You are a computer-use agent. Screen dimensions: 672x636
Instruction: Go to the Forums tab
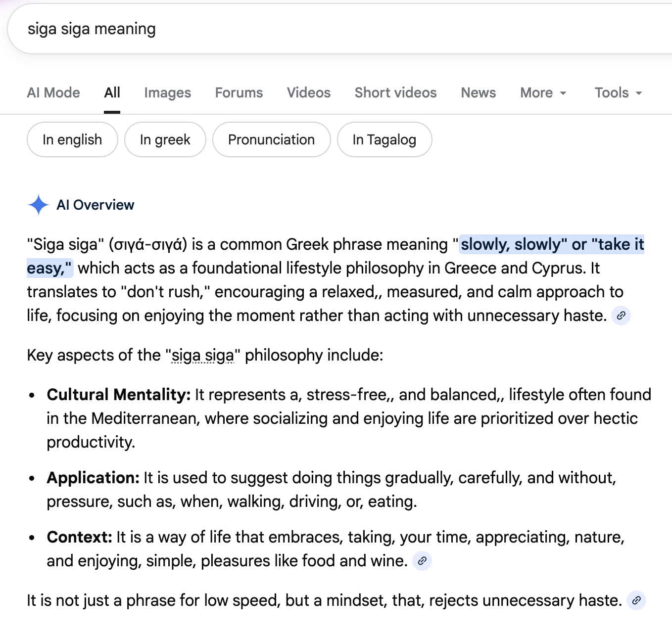point(239,93)
